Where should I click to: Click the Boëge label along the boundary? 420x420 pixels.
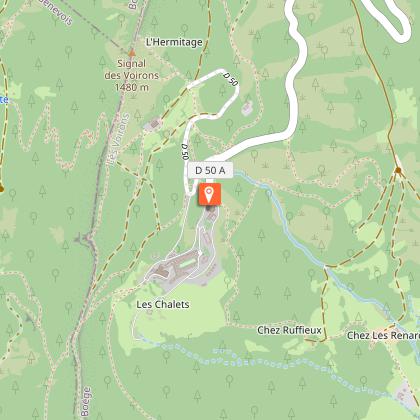coord(86,401)
